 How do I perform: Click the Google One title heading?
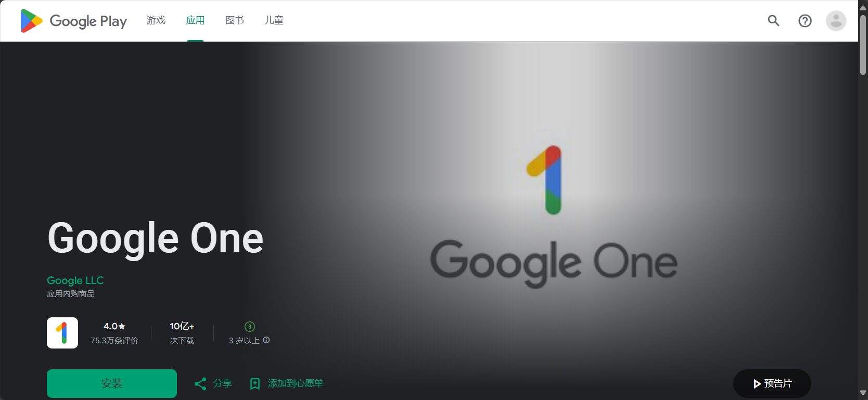coord(156,239)
